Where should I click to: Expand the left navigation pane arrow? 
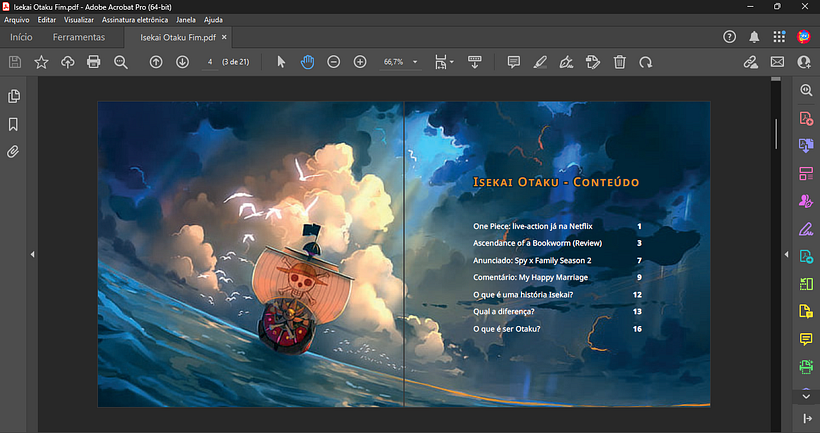[x=32, y=255]
